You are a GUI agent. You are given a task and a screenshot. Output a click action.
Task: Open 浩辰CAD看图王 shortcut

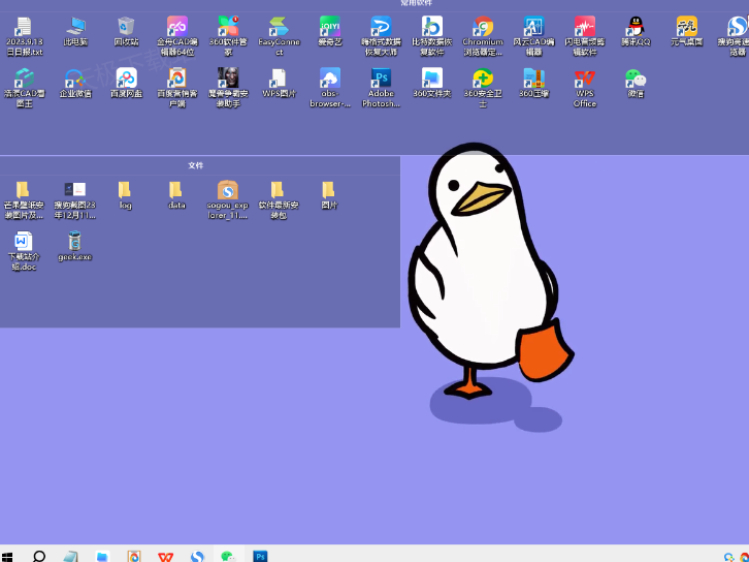(24, 88)
